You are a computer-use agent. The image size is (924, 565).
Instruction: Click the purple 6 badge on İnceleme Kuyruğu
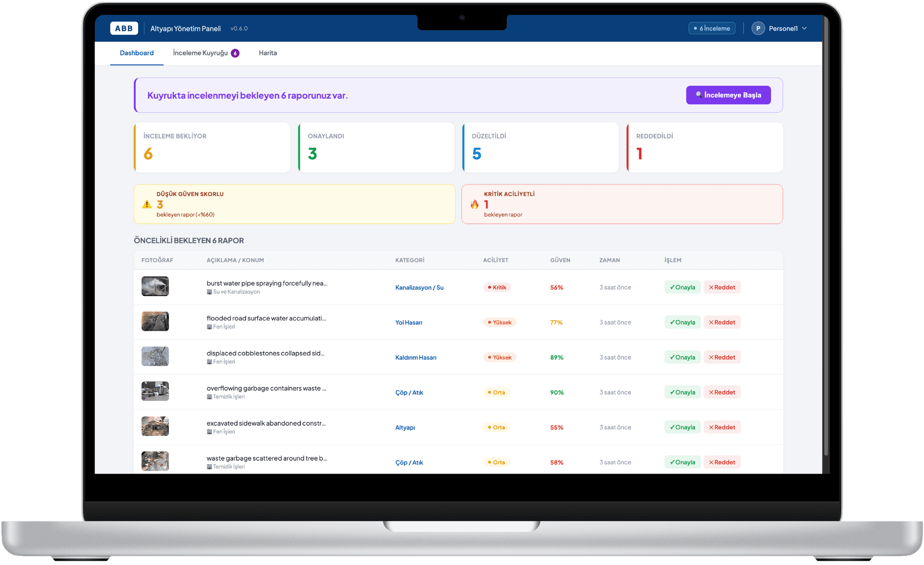click(x=235, y=53)
